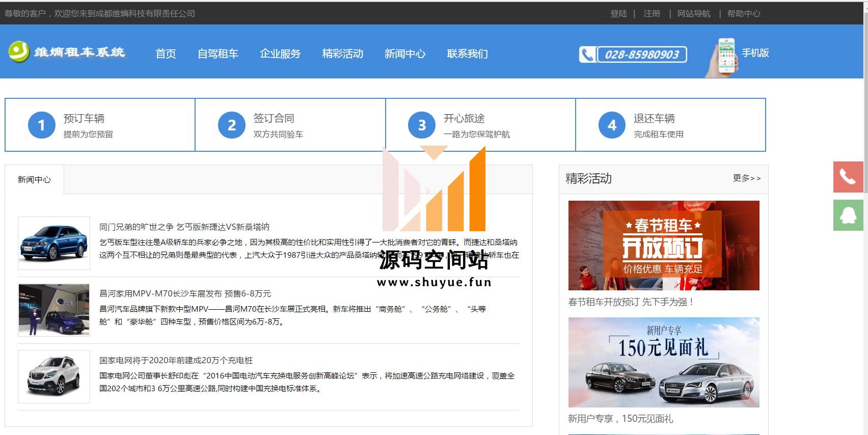Open the 帮助中心 link
This screenshot has height=435, width=868.
tap(744, 14)
